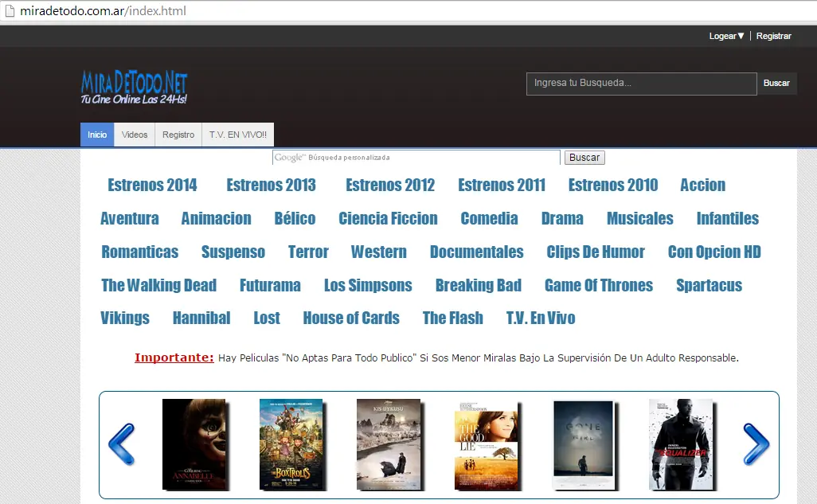
Task: Focus the 'Ingresa tu Busqueda' search field
Action: coord(641,84)
